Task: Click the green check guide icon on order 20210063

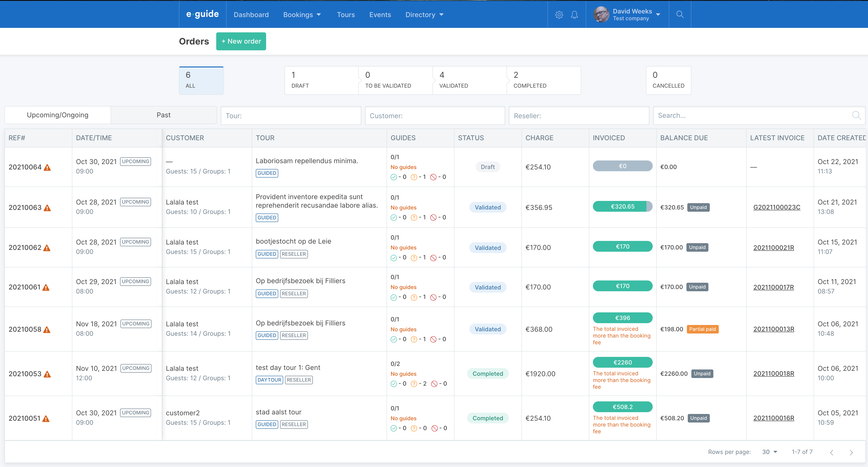Action: [x=394, y=217]
